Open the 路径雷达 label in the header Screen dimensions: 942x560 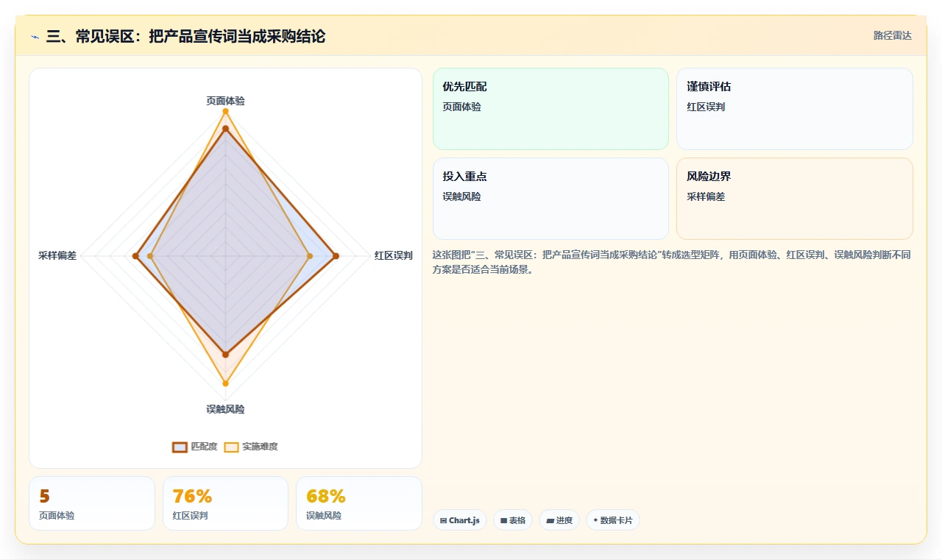click(x=892, y=35)
